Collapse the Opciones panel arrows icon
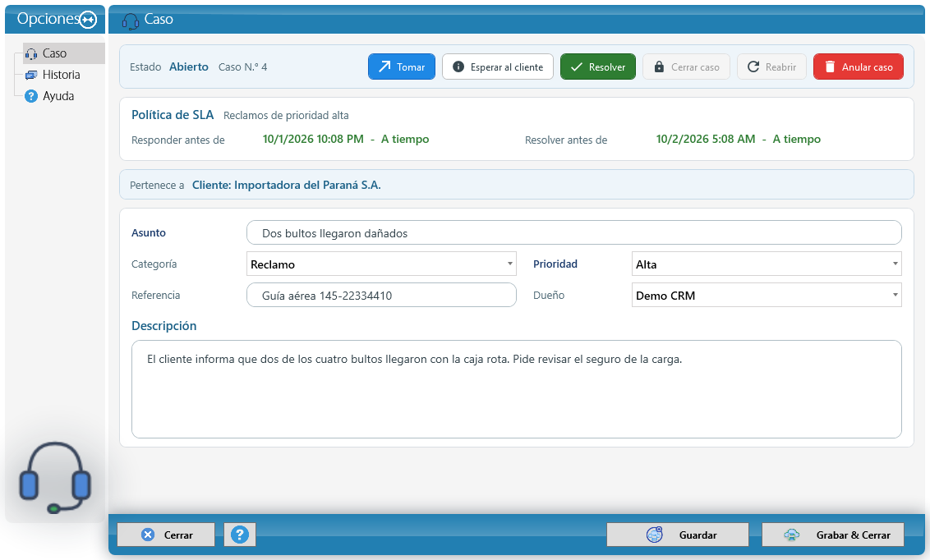The height and width of the screenshot is (560, 930). click(88, 20)
